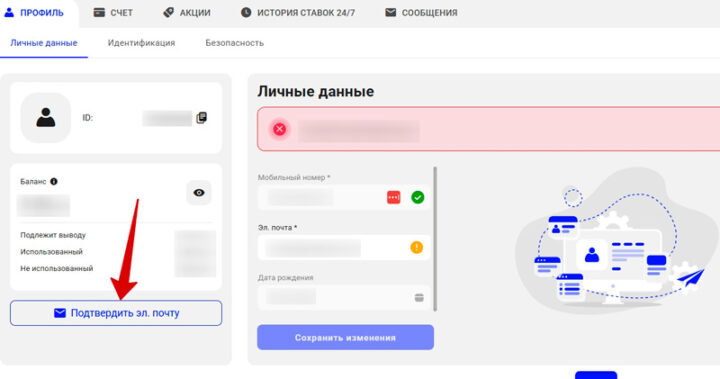Click Подтвердить эл. почту button

(116, 313)
